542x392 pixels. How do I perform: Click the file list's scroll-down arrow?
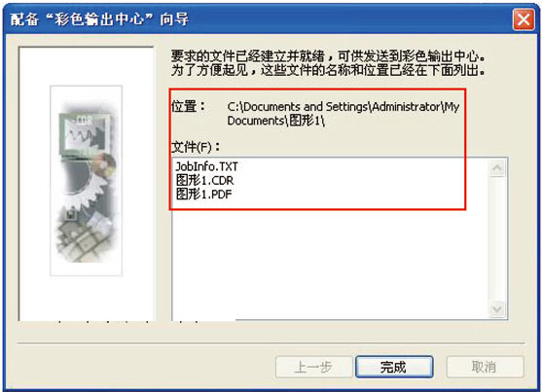497,308
